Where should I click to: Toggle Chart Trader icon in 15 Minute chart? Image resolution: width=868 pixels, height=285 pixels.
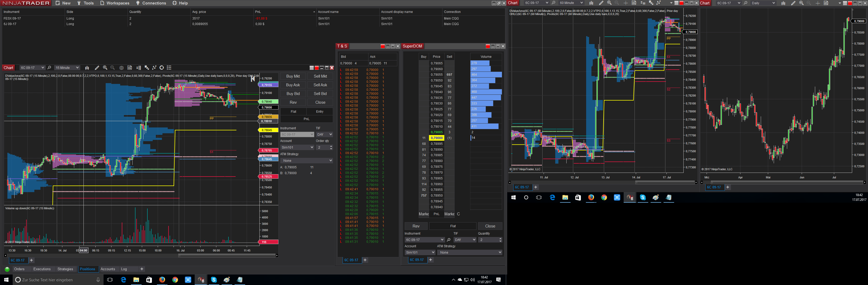[x=138, y=68]
